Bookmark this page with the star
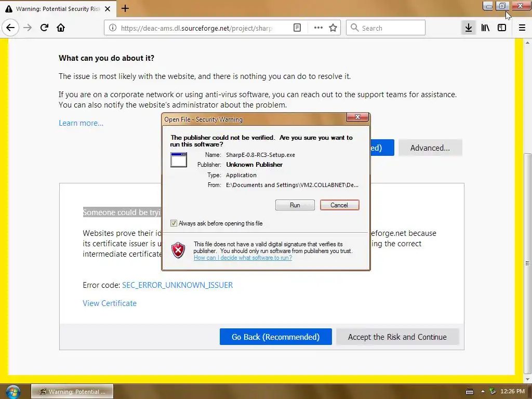 [333, 28]
